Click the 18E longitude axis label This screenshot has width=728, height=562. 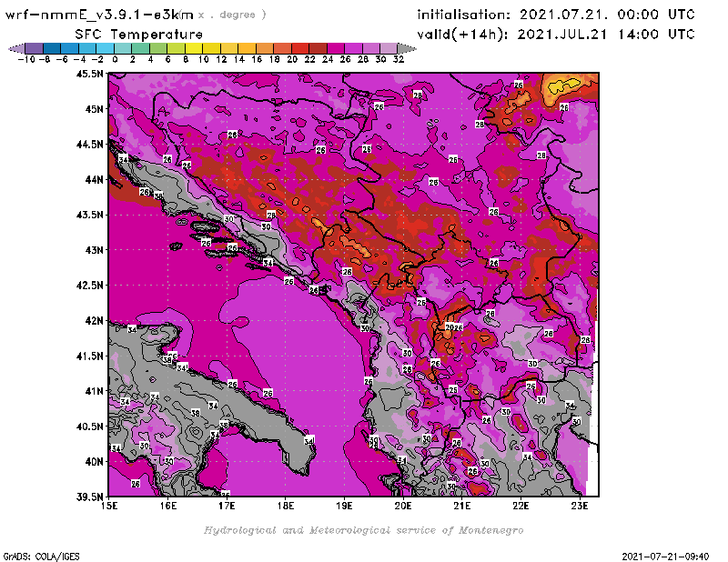[286, 506]
